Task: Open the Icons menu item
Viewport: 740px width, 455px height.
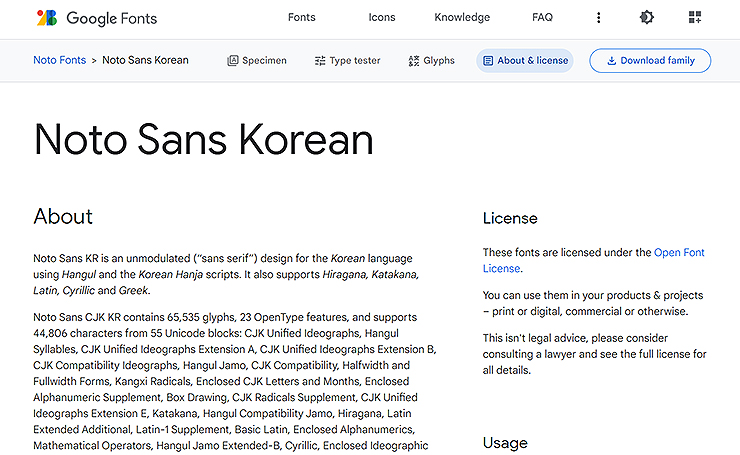Action: [382, 17]
